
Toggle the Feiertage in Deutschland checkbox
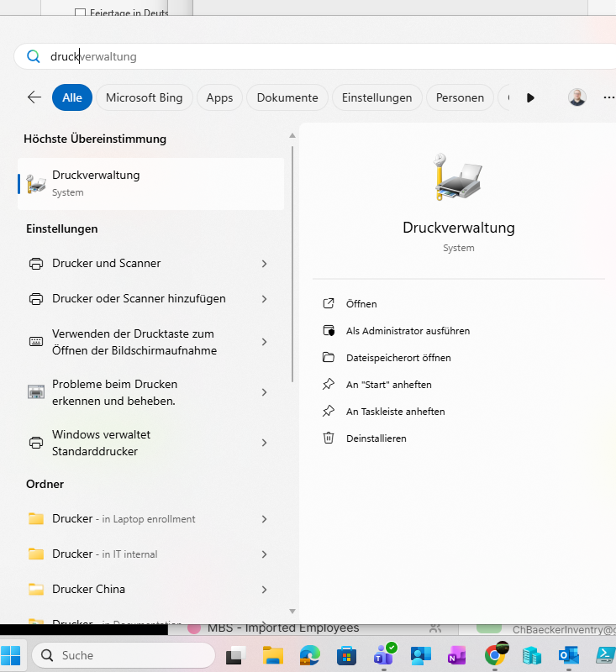[x=80, y=13]
